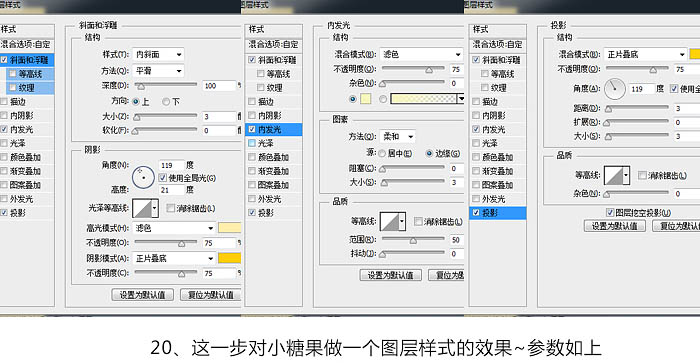This screenshot has width=700, height=363.
Task: Click the bevel shading angle circle
Action: point(143,177)
